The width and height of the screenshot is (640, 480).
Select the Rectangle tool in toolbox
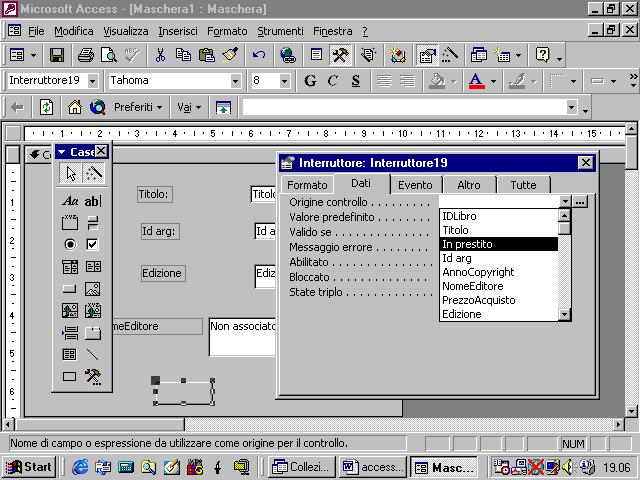pos(70,376)
